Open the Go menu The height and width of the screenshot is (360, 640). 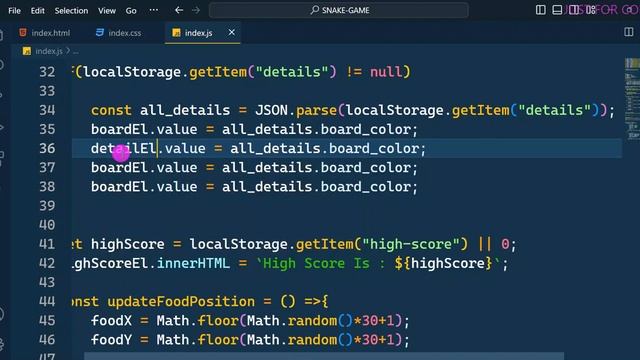[131, 11]
